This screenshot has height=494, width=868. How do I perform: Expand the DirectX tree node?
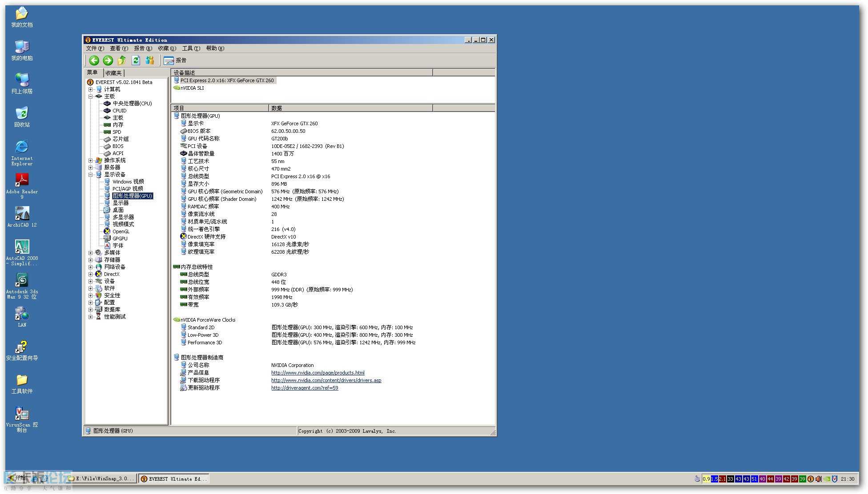90,274
